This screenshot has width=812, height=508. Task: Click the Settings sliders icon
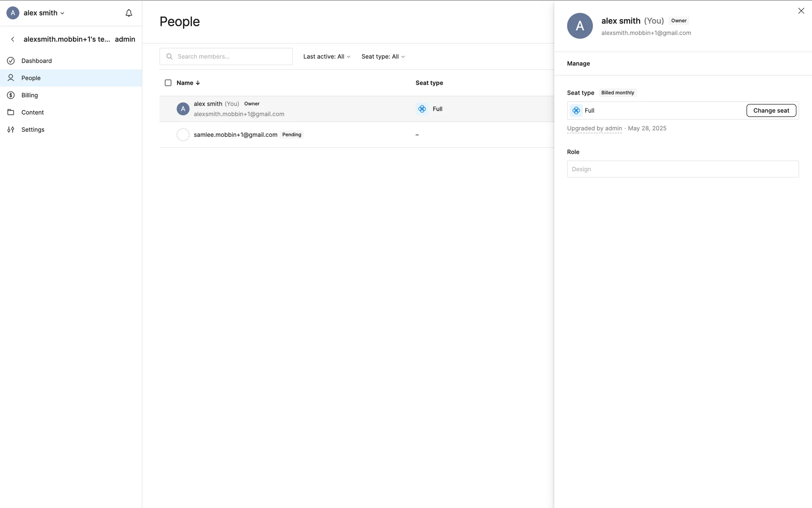(11, 130)
